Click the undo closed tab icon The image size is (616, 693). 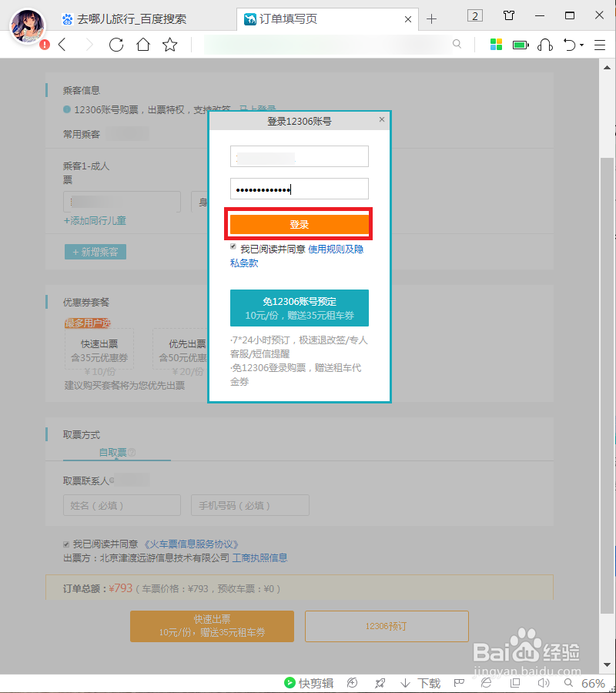pos(570,45)
